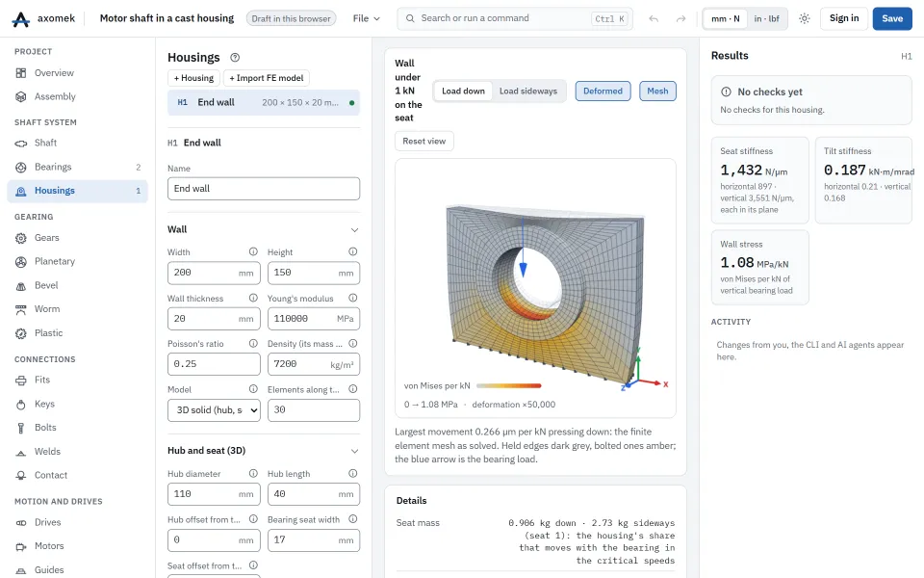Navigate to Gears in the sidebar

(78, 238)
